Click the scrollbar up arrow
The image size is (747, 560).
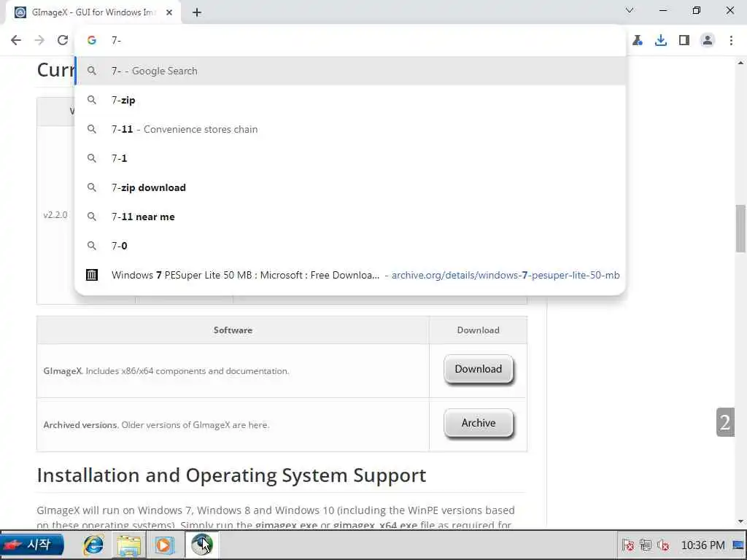(740, 63)
